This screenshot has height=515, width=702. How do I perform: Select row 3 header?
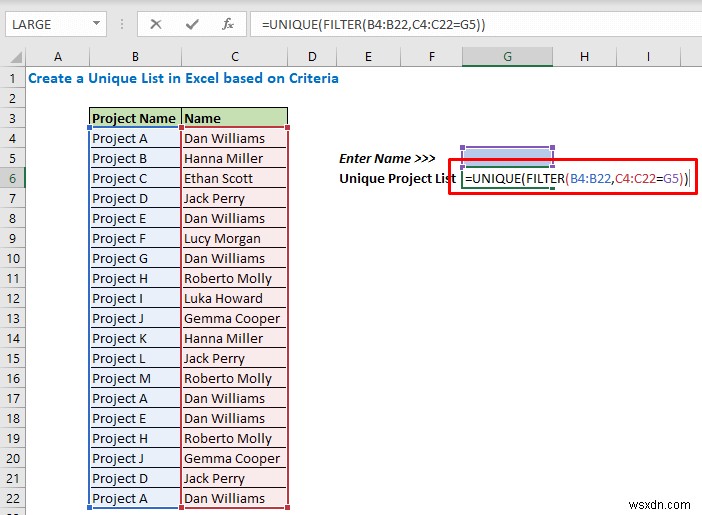click(x=13, y=118)
